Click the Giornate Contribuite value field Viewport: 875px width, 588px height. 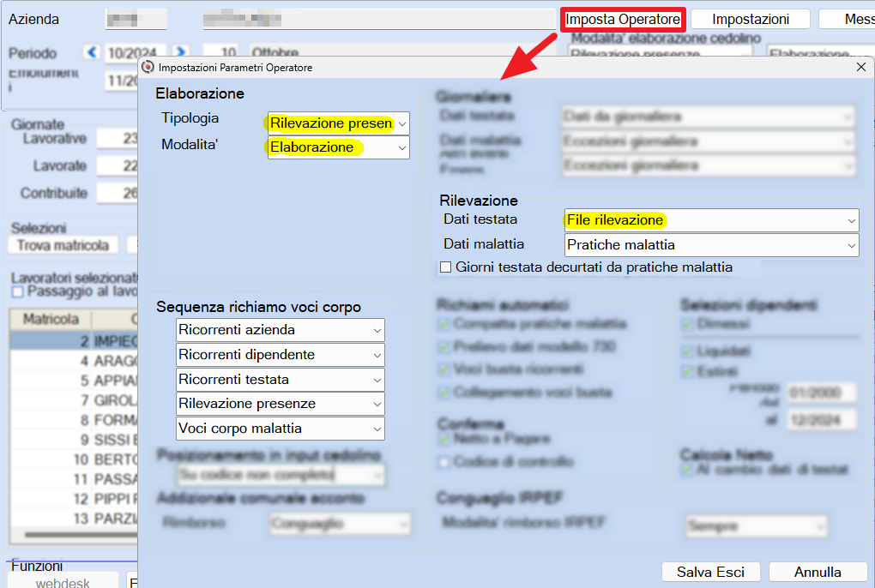[118, 193]
